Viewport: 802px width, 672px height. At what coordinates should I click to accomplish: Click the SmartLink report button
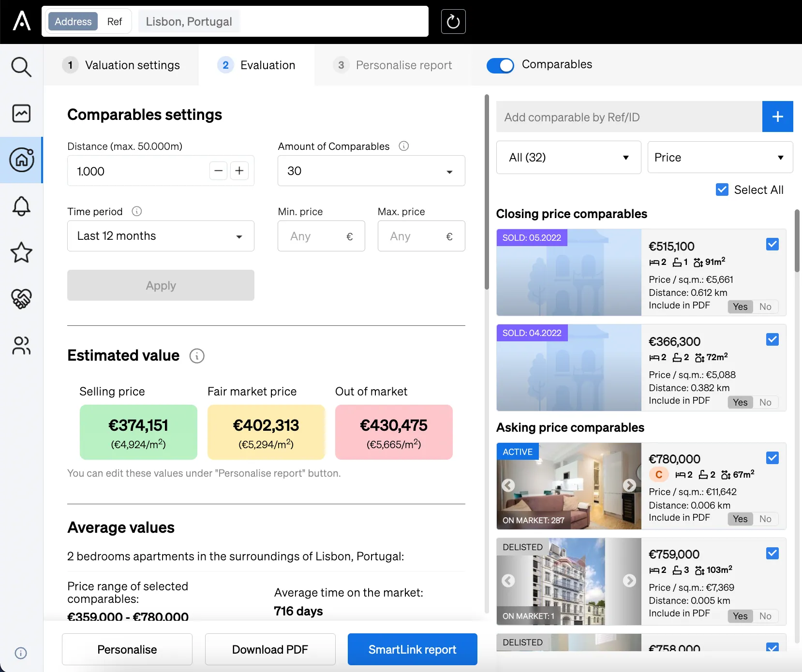(x=412, y=649)
